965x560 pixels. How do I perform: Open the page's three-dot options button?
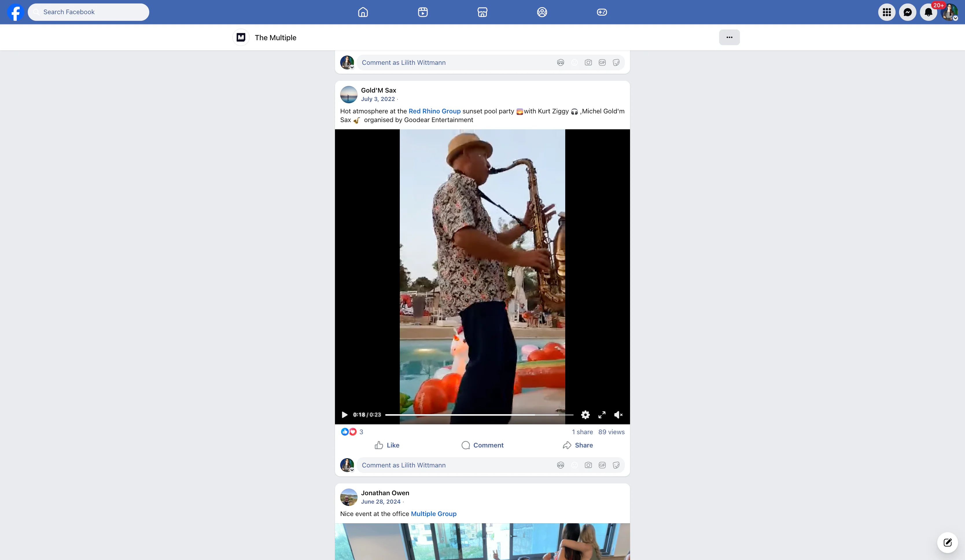[729, 38]
